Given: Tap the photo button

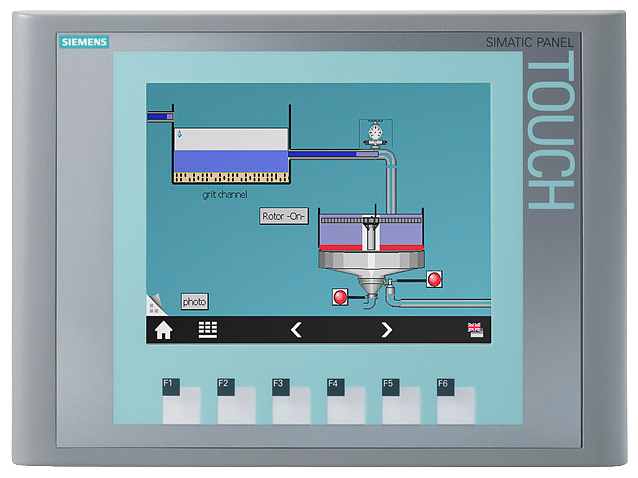Looking at the screenshot, I should [194, 301].
